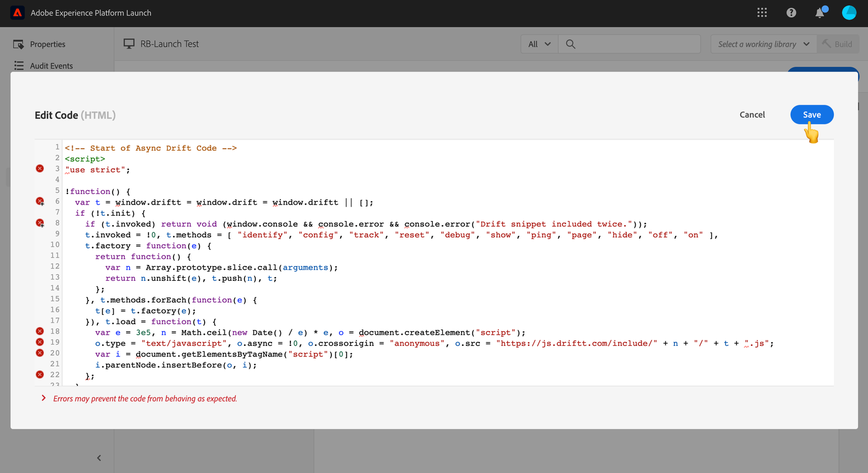Open the All filter dropdown
Image resolution: width=868 pixels, height=473 pixels.
coord(540,44)
